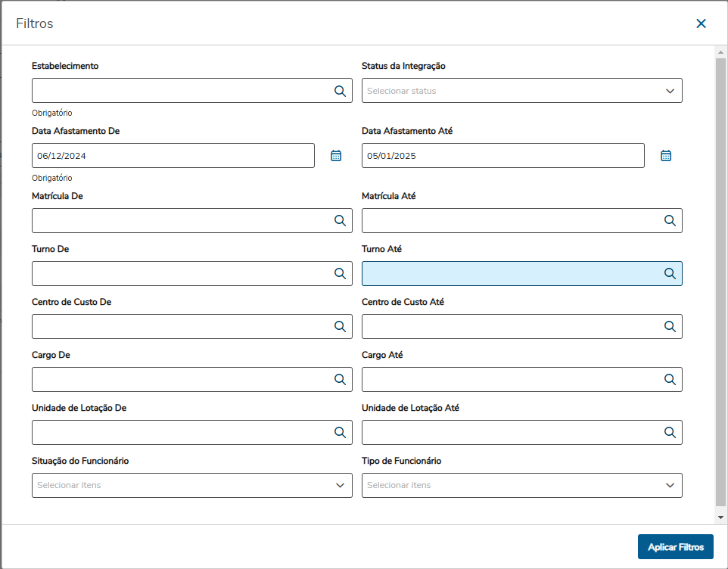
Task: Open the Tipo de Funcionário dropdown
Action: click(x=670, y=486)
